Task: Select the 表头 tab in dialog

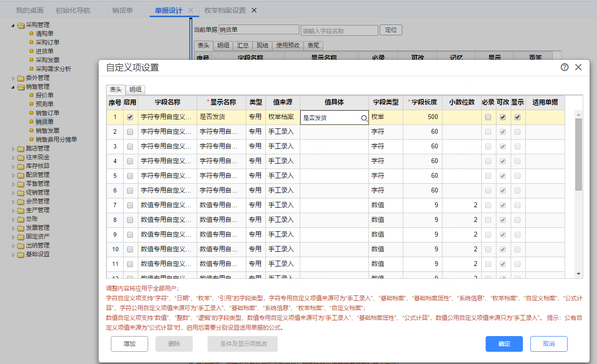Action: (x=116, y=90)
